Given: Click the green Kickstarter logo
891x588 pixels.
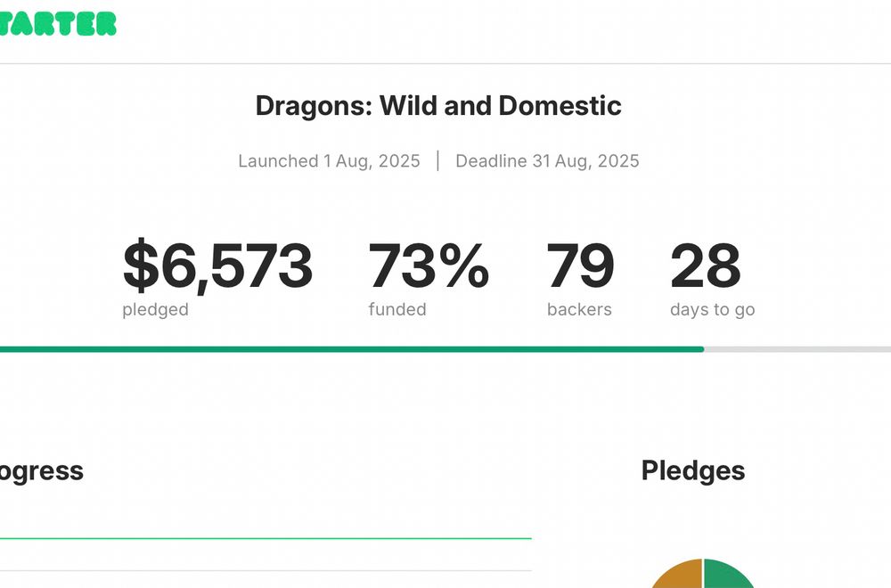Looking at the screenshot, I should click(57, 24).
